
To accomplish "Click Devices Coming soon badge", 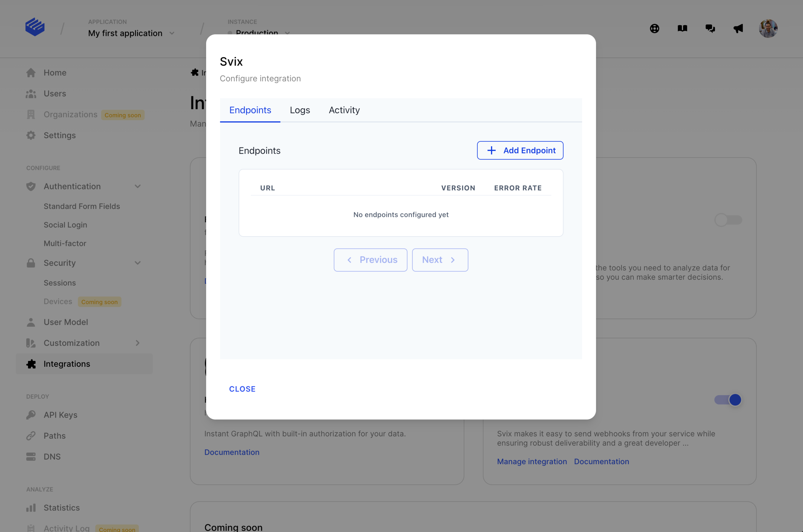I will pyautogui.click(x=99, y=302).
